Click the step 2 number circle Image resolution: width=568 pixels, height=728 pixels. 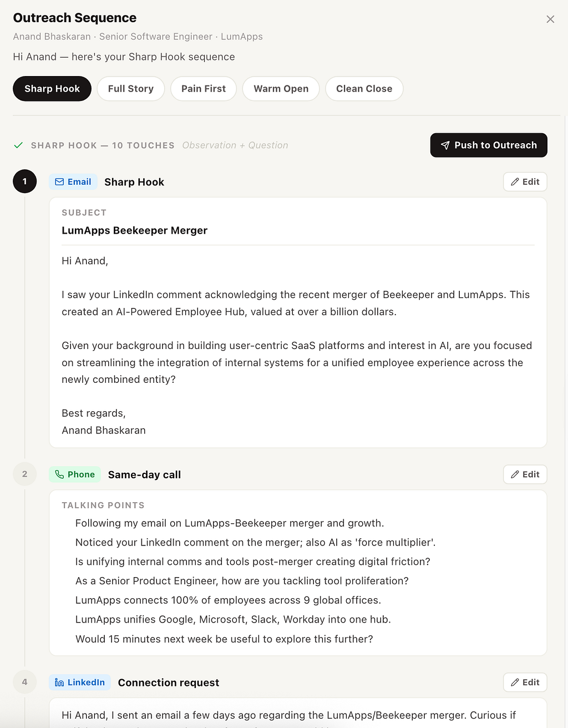pyautogui.click(x=24, y=474)
